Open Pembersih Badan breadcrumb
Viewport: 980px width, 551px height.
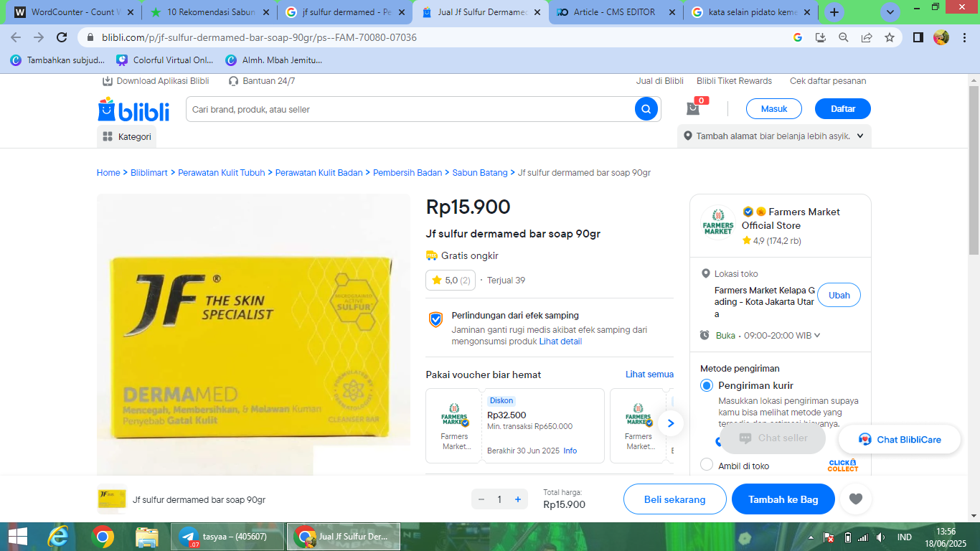pyautogui.click(x=407, y=173)
